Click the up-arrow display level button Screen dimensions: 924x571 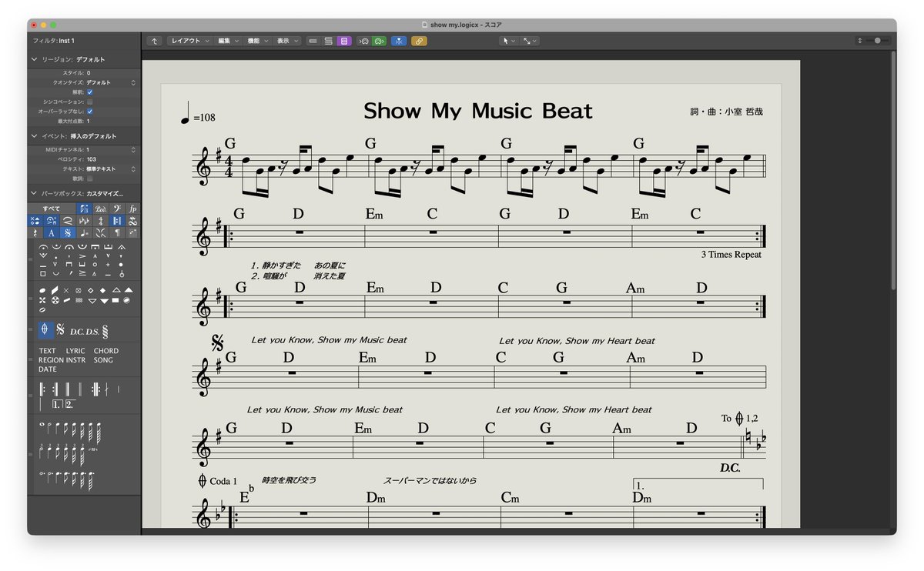pyautogui.click(x=155, y=41)
